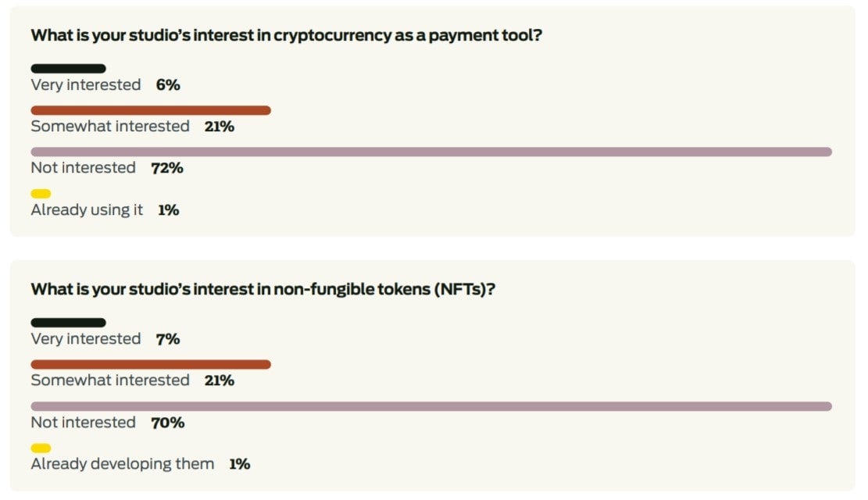Click the NFTs question heading

tap(263, 289)
